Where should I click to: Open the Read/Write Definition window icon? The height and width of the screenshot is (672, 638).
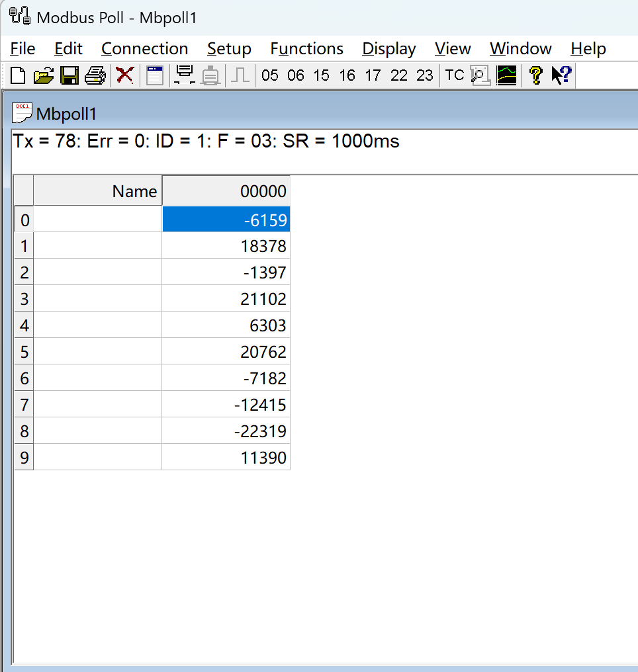154,75
